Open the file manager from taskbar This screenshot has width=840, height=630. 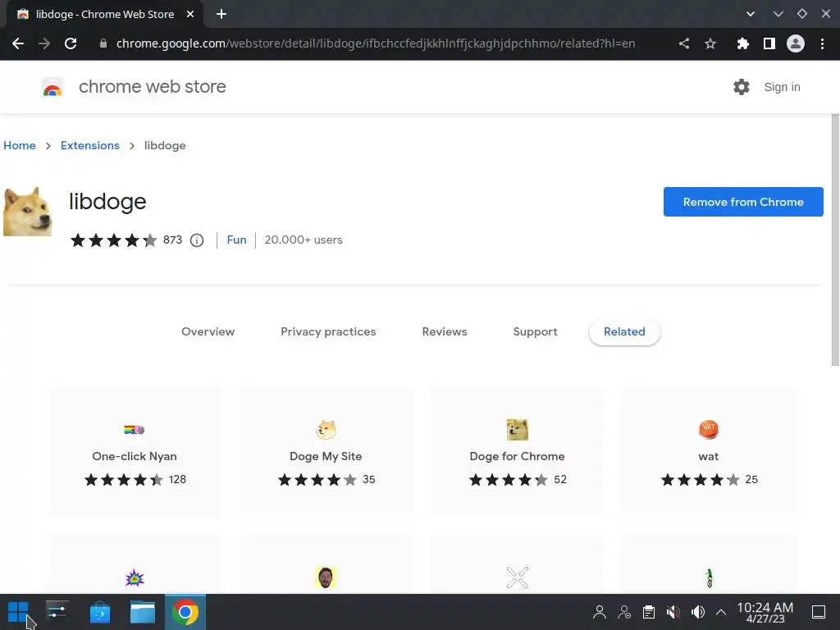[x=143, y=612]
